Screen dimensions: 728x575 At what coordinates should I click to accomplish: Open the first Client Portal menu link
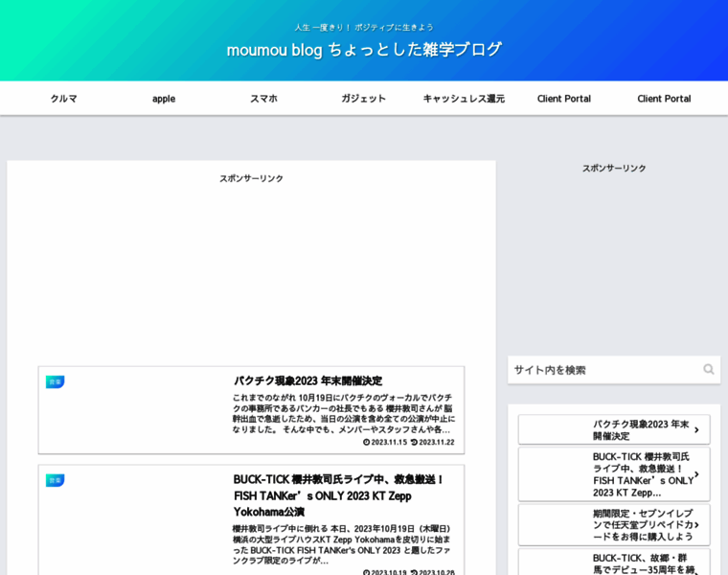pyautogui.click(x=563, y=98)
